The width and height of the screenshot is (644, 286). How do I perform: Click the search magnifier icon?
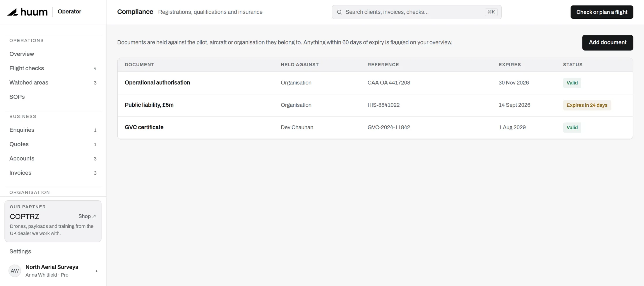(x=339, y=12)
